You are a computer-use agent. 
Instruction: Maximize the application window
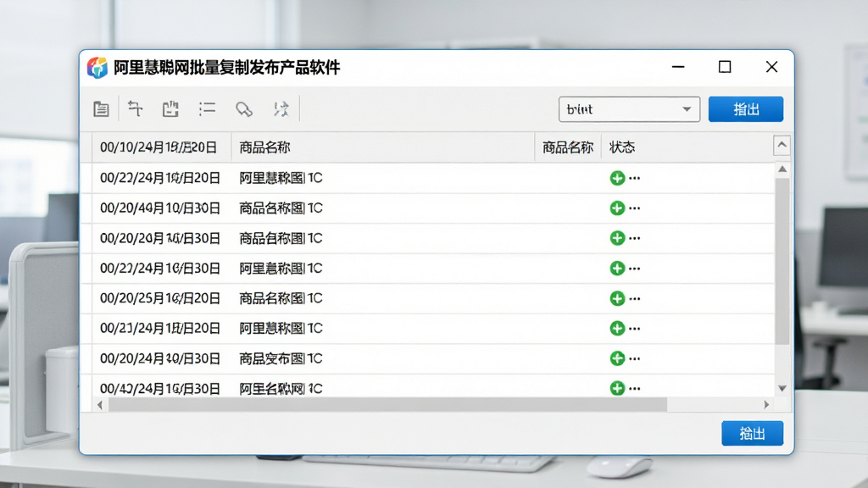coord(725,67)
